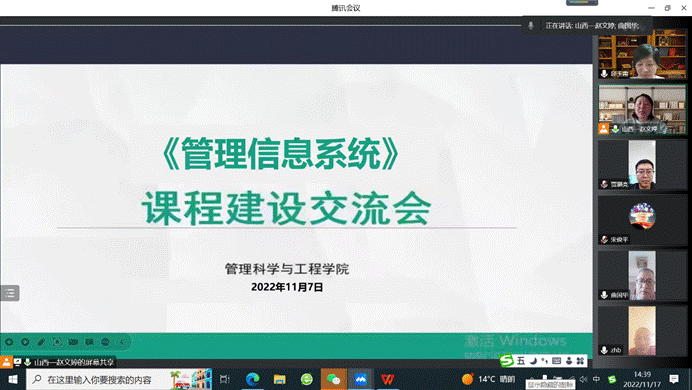Open WPS Office from the taskbar
Viewport: 692px width, 390px height.
[387, 379]
